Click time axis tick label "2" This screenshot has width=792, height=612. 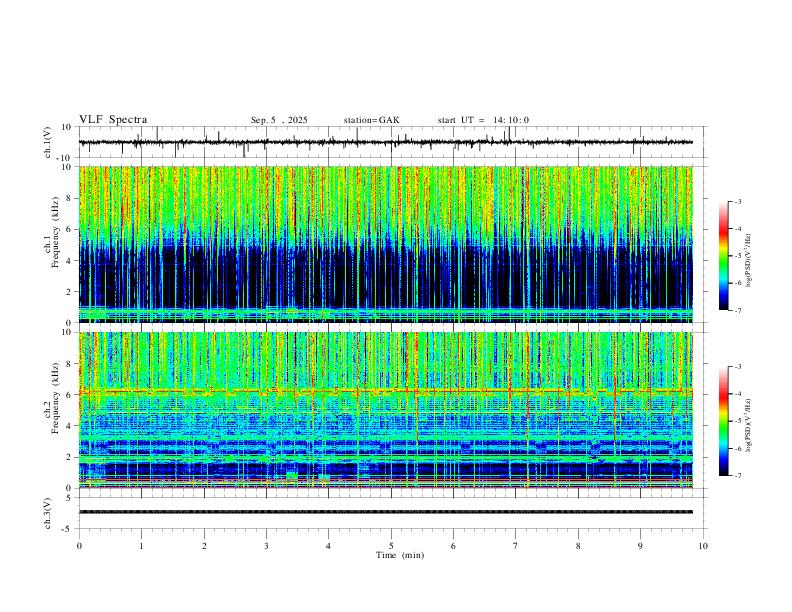point(204,546)
